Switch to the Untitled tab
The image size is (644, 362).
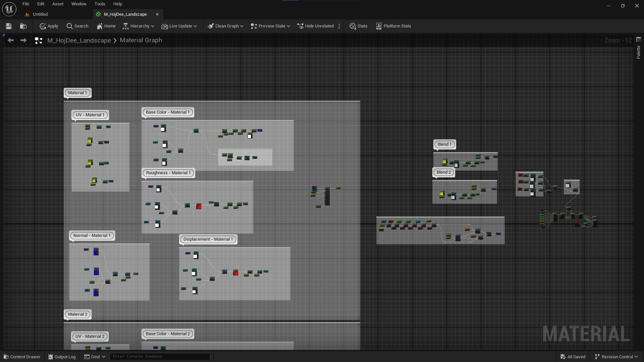tap(40, 14)
